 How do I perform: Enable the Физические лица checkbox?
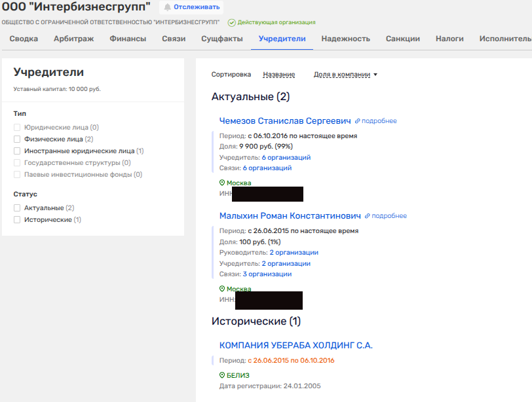pyautogui.click(x=17, y=139)
